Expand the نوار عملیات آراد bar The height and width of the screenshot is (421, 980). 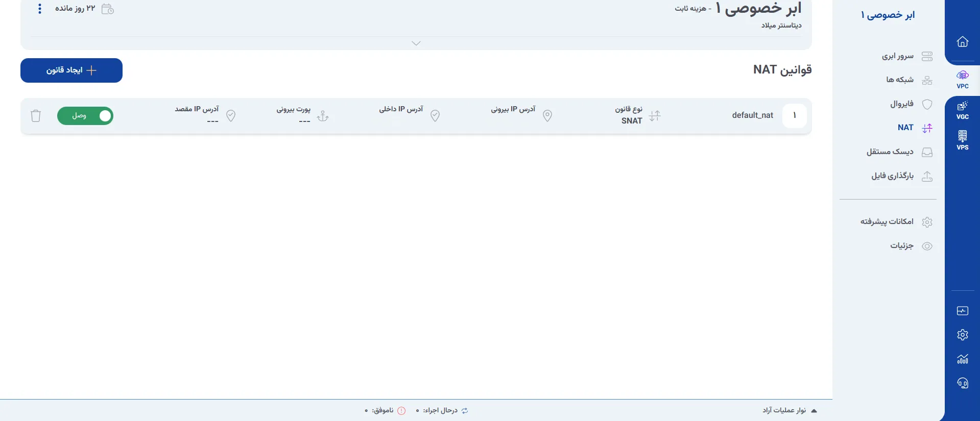(790, 410)
